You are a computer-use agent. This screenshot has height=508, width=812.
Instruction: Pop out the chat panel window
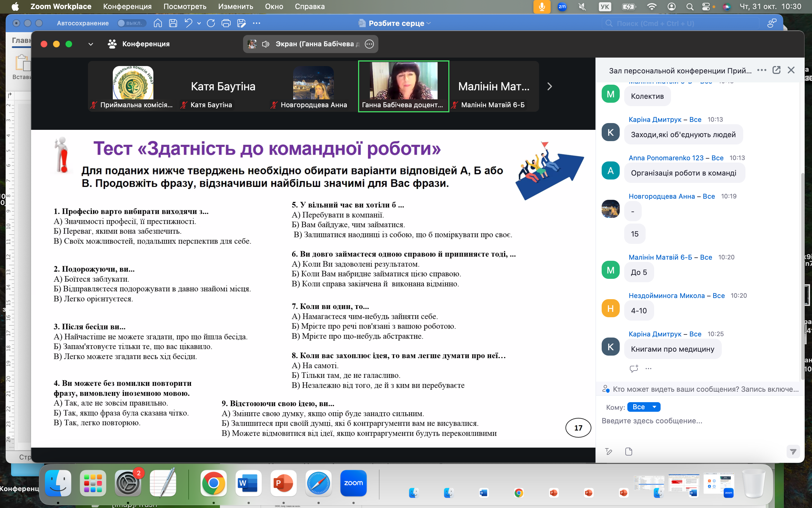776,70
